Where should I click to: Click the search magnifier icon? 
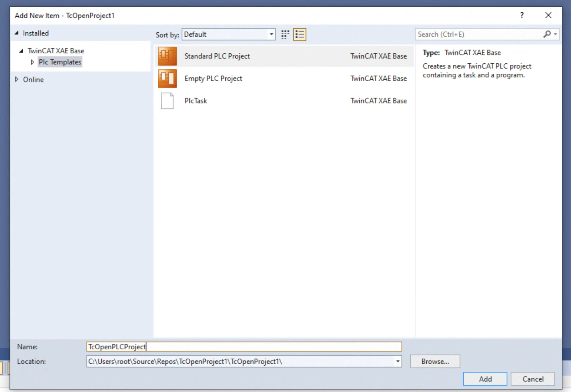pos(547,34)
